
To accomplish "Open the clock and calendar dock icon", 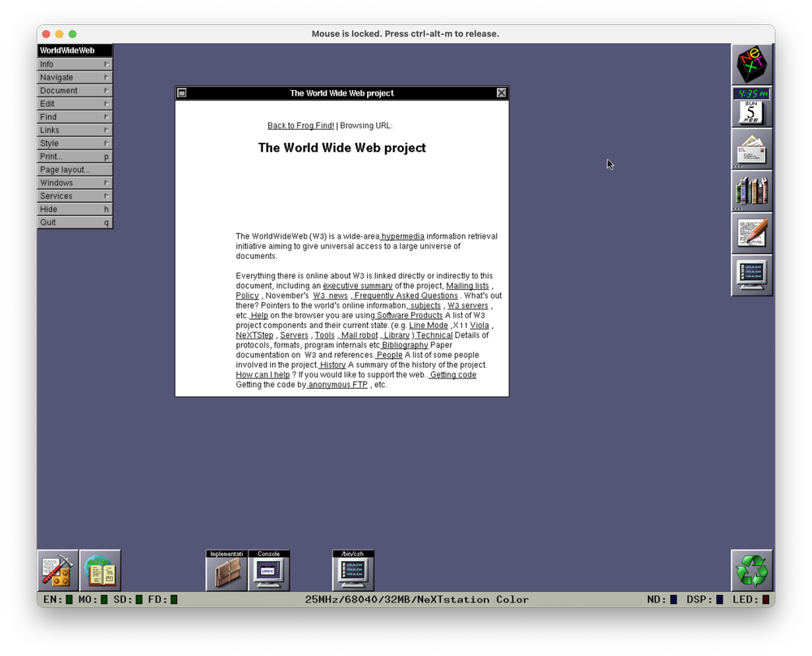I will point(751,107).
